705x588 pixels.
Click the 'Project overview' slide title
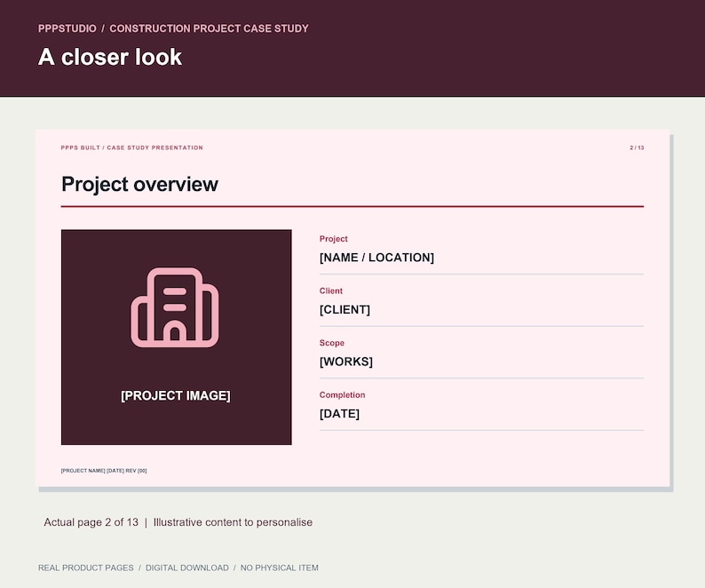(139, 184)
